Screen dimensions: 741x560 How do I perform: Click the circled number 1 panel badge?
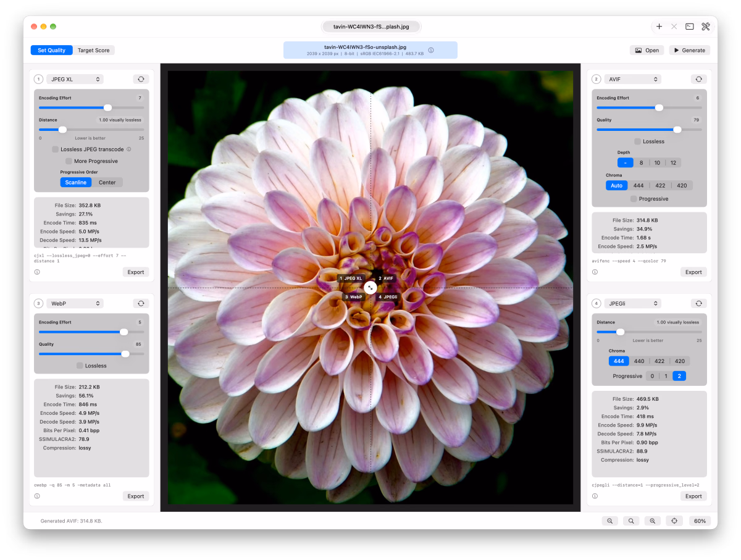click(38, 79)
